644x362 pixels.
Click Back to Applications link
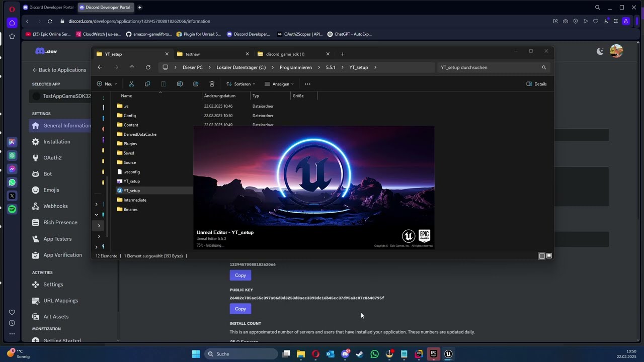[59, 70]
